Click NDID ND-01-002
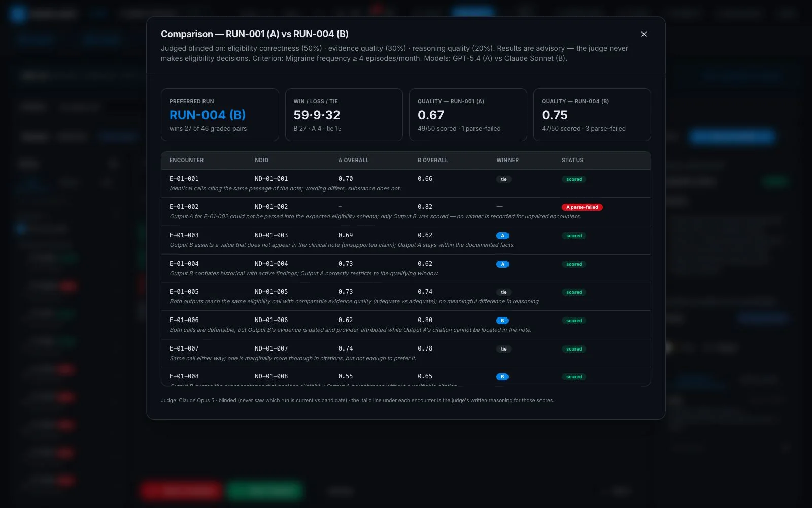 pyautogui.click(x=271, y=207)
